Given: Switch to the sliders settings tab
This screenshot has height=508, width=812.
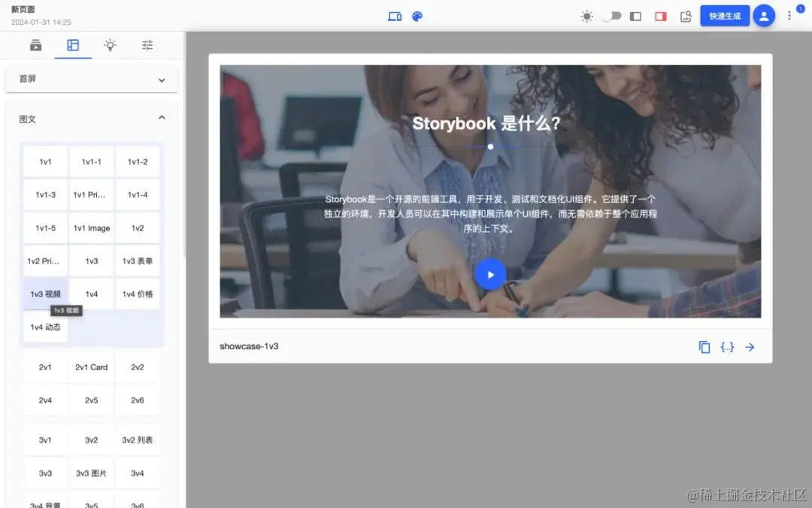Looking at the screenshot, I should (x=147, y=45).
